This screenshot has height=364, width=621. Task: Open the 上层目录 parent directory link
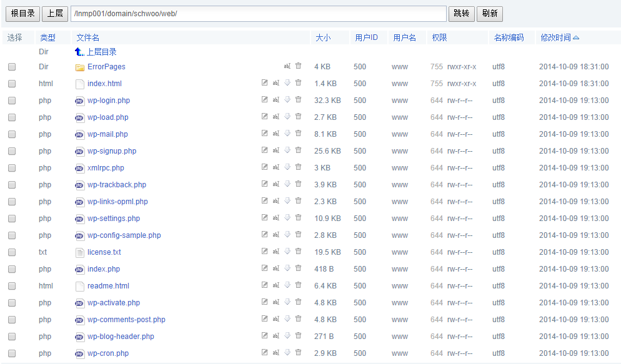pos(101,52)
